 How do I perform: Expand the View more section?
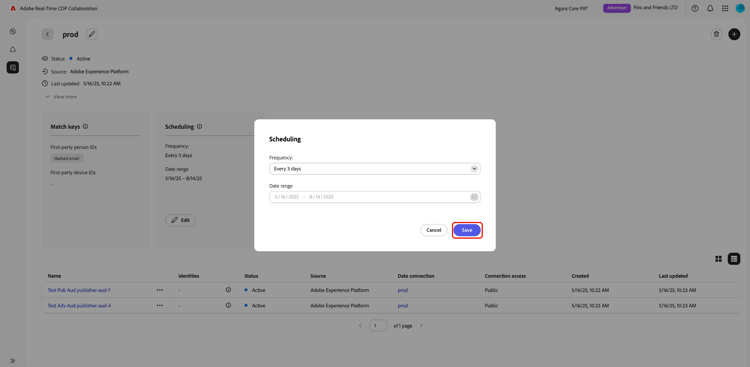61,97
